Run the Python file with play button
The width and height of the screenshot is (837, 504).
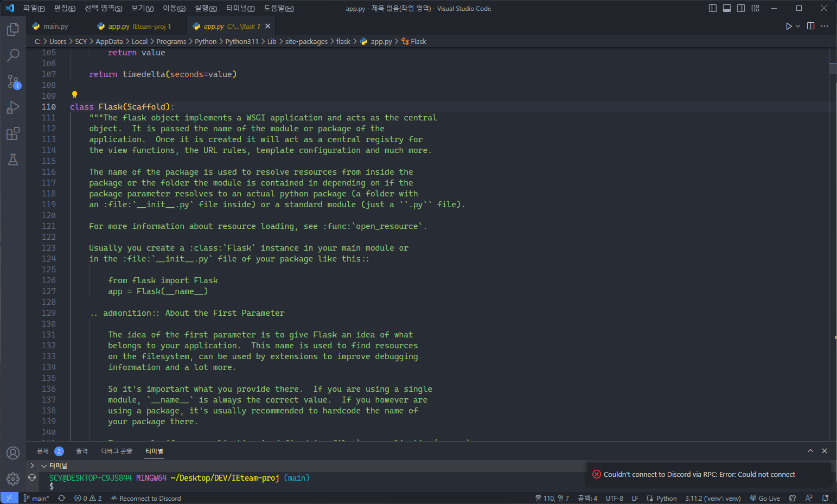789,26
